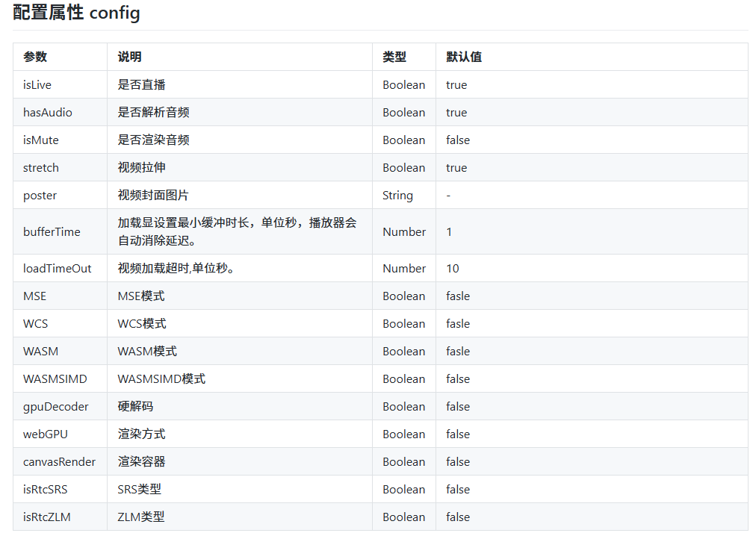Click the isRtcZLM parameter cell
Viewport: 756px width, 533px height.
[x=42, y=517]
